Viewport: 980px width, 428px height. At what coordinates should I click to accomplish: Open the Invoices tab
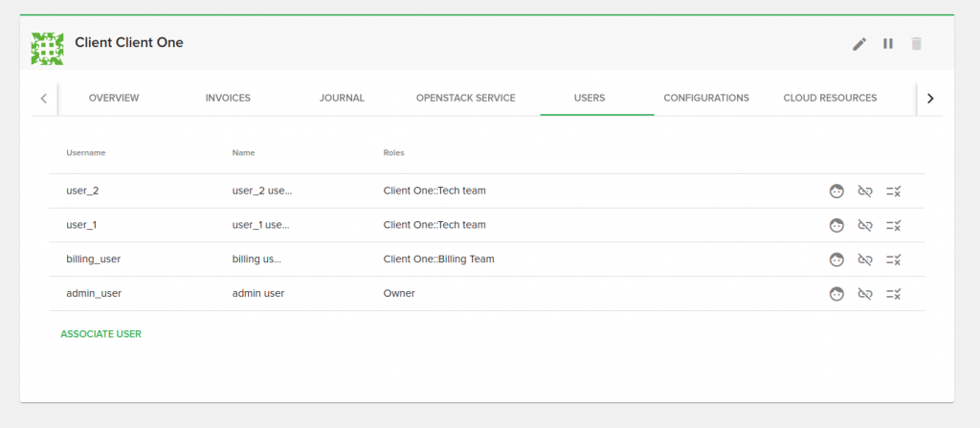click(228, 99)
